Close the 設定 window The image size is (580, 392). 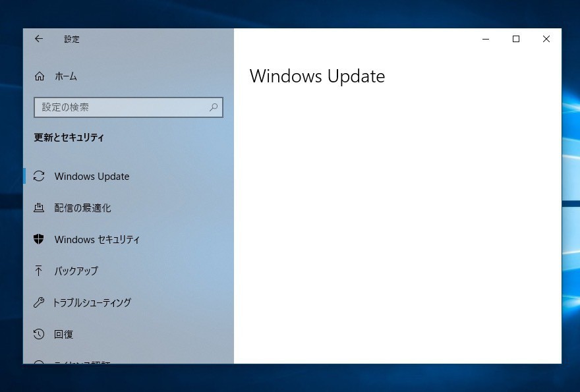[546, 39]
